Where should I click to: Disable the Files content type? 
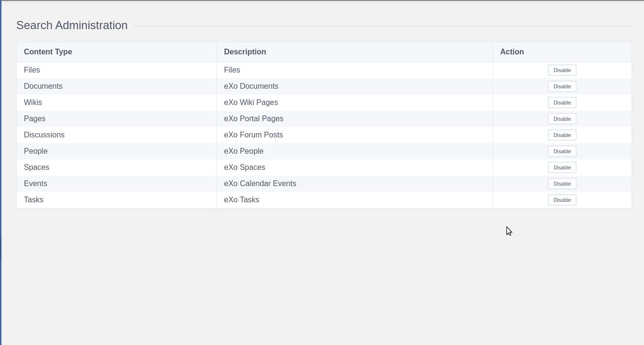562,70
